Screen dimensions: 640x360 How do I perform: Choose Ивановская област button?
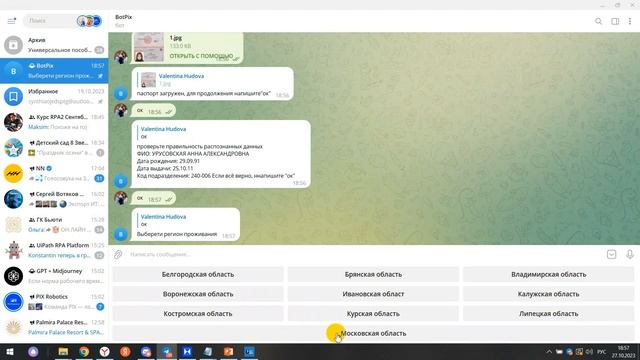pos(373,294)
